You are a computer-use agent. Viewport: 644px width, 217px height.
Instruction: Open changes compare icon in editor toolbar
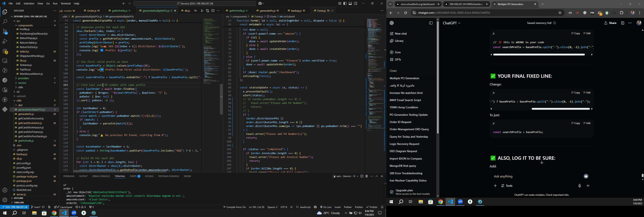[x=207, y=11]
